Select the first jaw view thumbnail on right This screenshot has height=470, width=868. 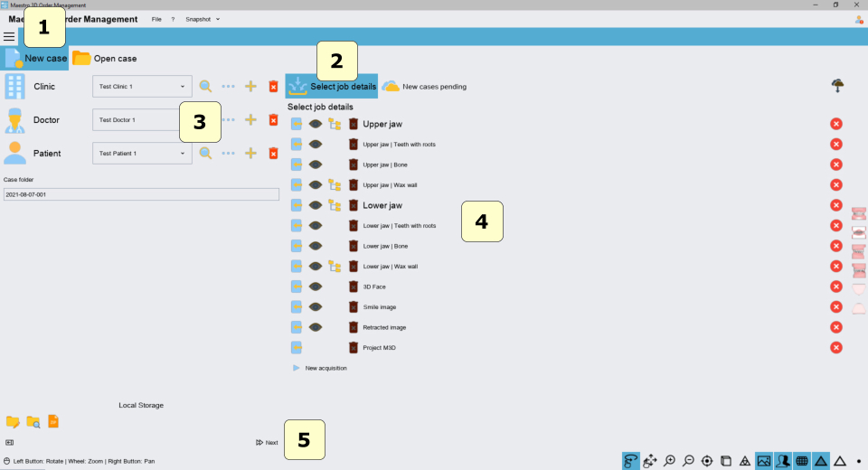pos(859,213)
